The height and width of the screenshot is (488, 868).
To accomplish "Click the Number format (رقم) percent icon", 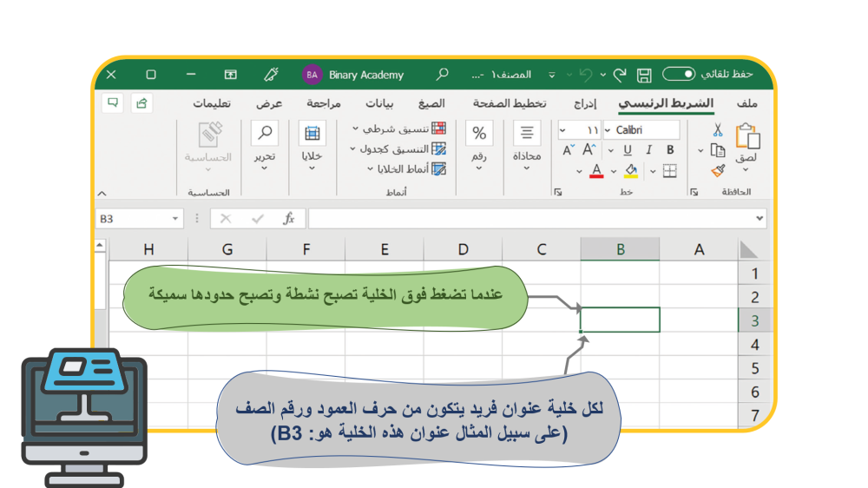I will 479,134.
